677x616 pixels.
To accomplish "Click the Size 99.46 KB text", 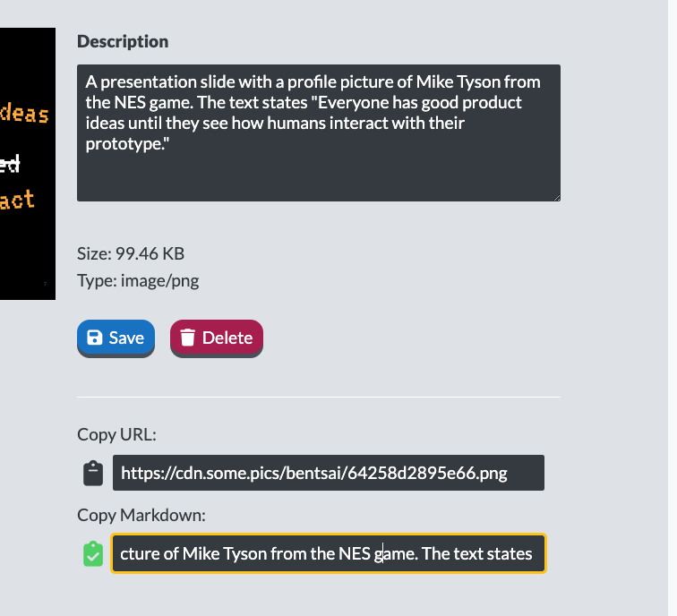I will (x=131, y=253).
